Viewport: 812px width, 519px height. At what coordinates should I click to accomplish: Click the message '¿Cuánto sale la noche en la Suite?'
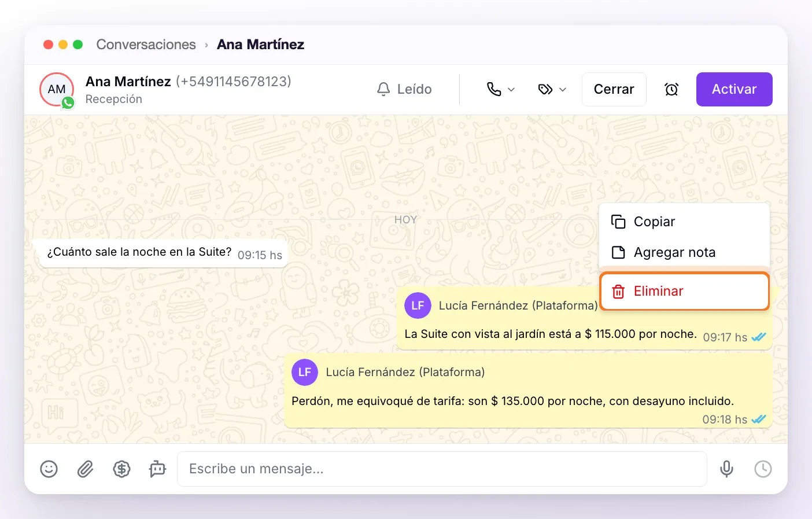(x=139, y=252)
